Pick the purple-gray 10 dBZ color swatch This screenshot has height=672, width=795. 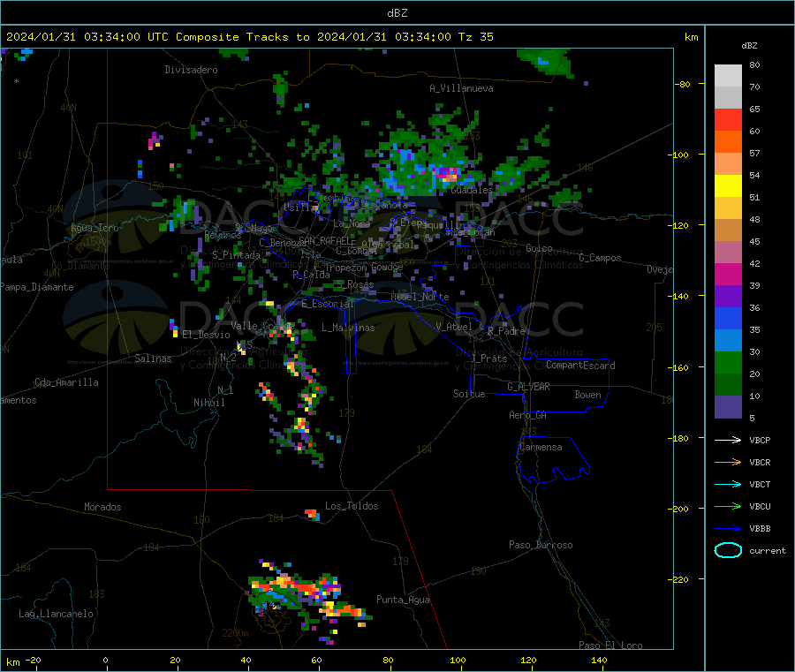pos(728,407)
